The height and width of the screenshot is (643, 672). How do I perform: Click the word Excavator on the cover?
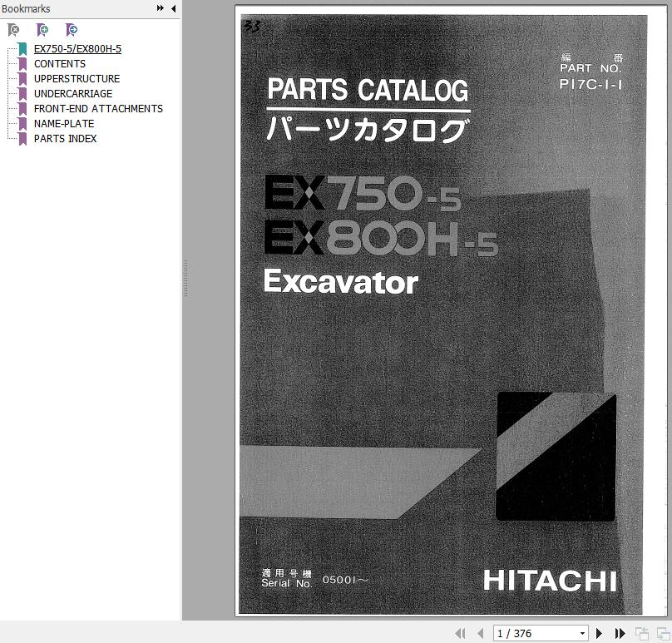(341, 282)
